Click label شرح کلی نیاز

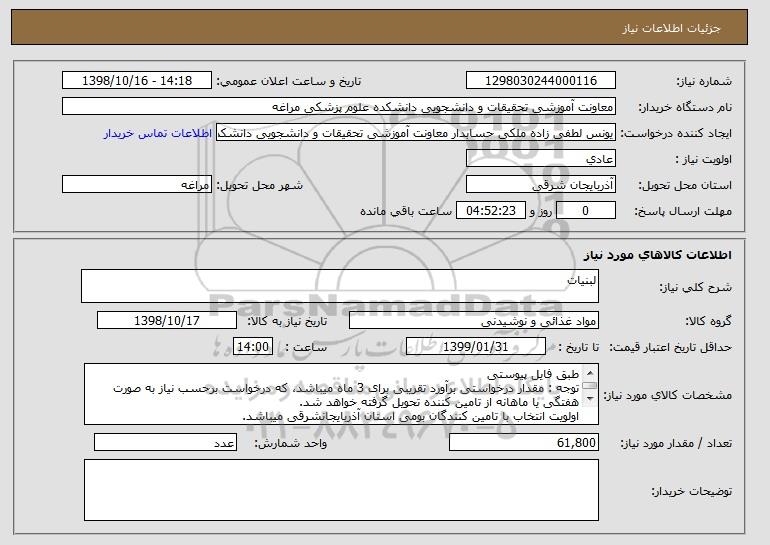(x=695, y=287)
